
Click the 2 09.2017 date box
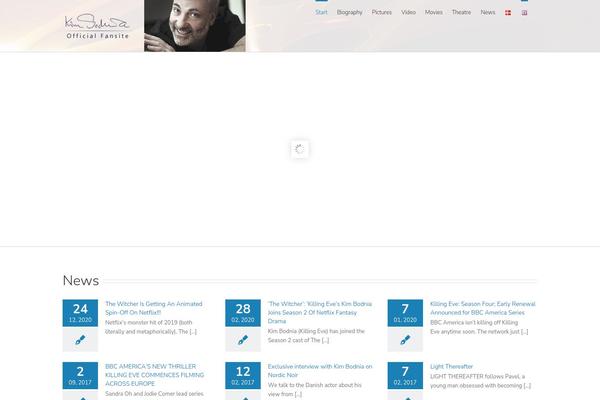tap(80, 375)
